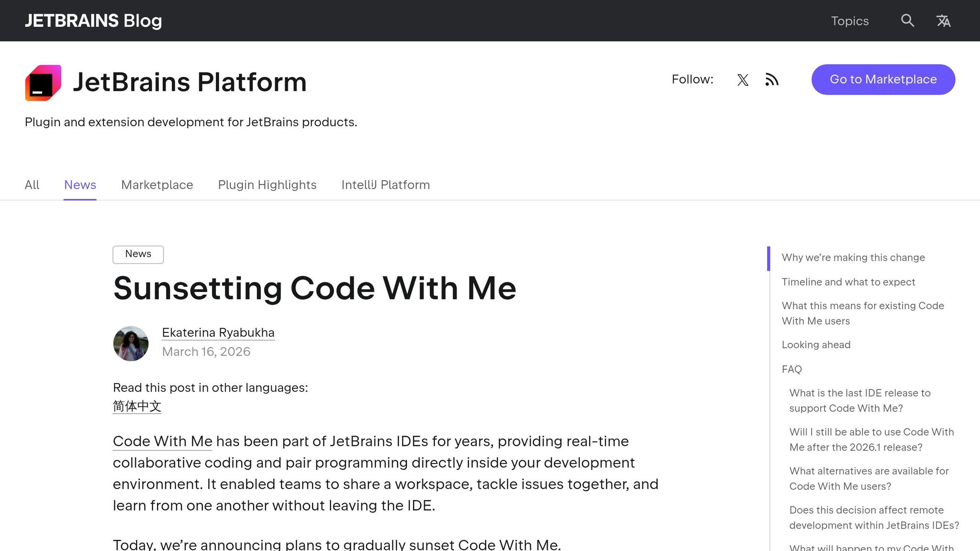This screenshot has height=551, width=980.
Task: Click the author's avatar photo
Action: click(x=131, y=343)
